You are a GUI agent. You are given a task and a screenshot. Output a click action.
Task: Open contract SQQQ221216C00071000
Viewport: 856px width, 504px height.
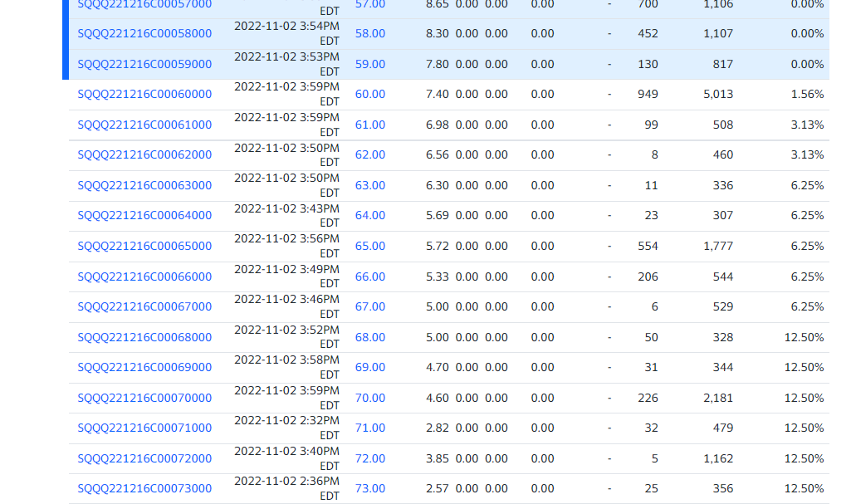coord(144,428)
